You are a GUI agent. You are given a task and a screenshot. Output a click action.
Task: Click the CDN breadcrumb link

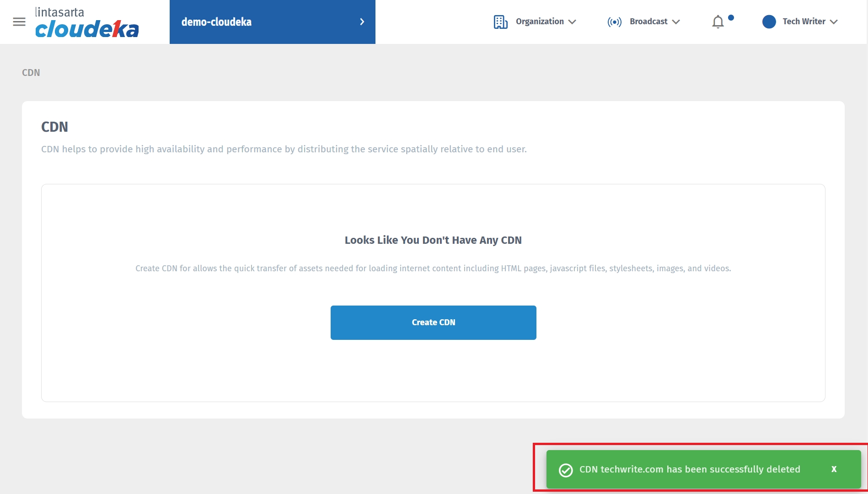(x=31, y=73)
